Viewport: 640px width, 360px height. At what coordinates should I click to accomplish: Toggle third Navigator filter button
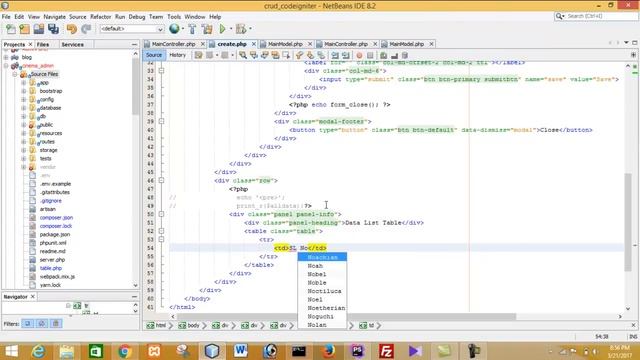[56, 324]
